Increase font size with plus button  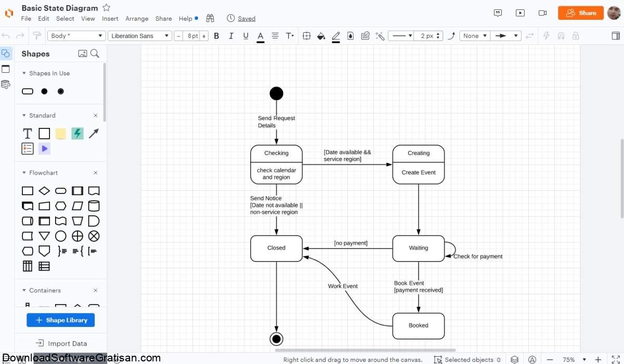(x=204, y=36)
